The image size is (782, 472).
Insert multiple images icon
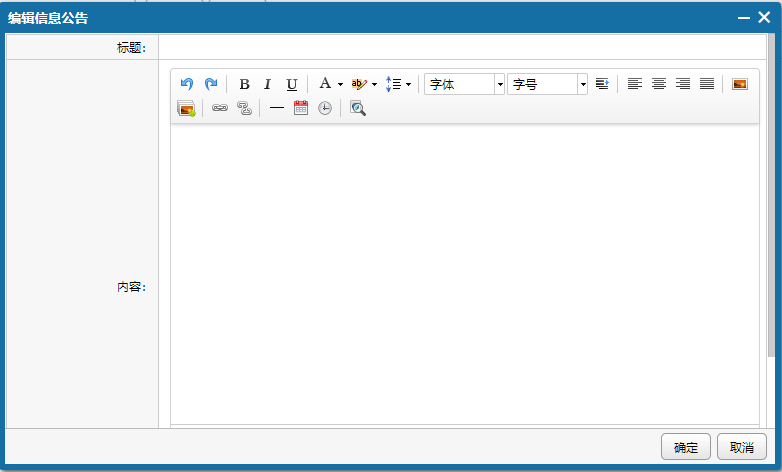pyautogui.click(x=187, y=108)
